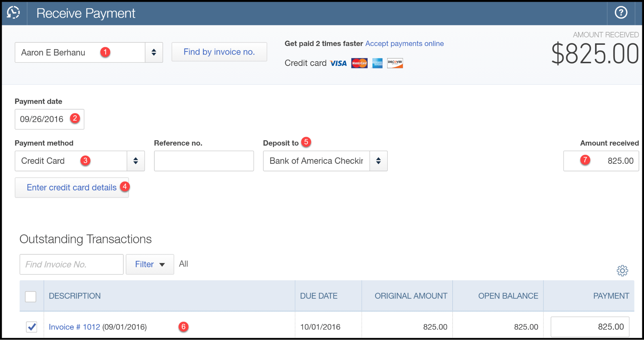The height and width of the screenshot is (340, 644).
Task: Expand the Filter dropdown
Action: (x=149, y=264)
